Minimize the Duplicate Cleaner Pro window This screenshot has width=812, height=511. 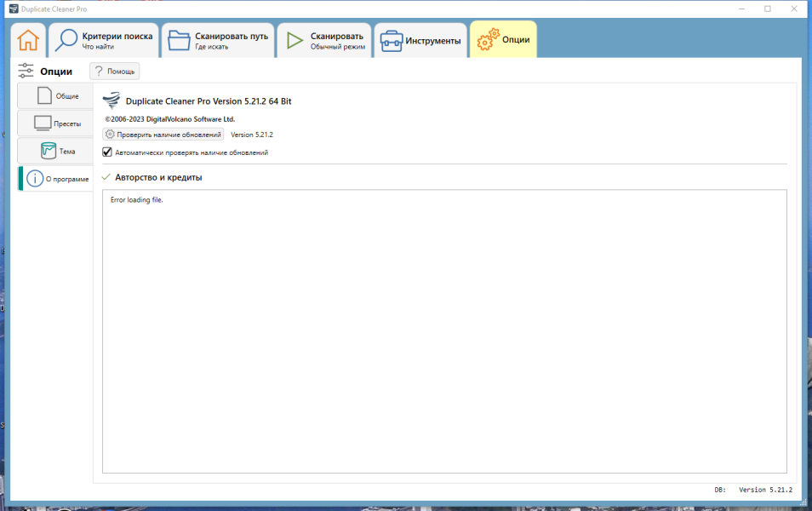[x=741, y=9]
